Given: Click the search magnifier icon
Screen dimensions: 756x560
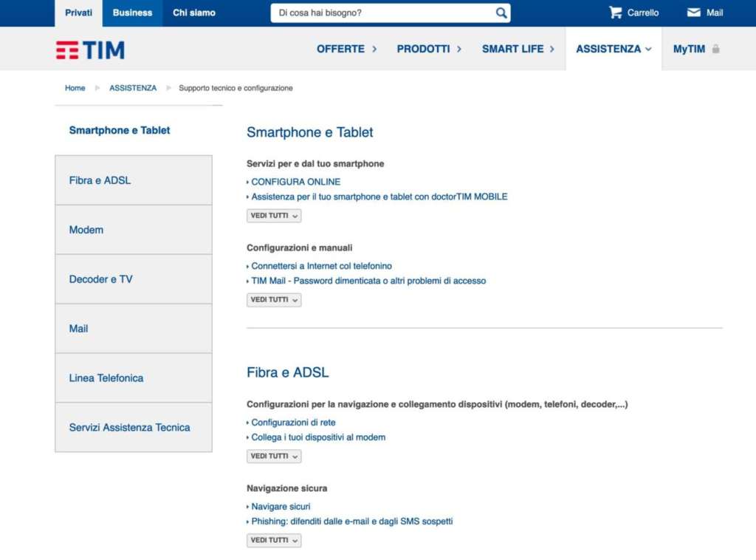Looking at the screenshot, I should point(501,13).
